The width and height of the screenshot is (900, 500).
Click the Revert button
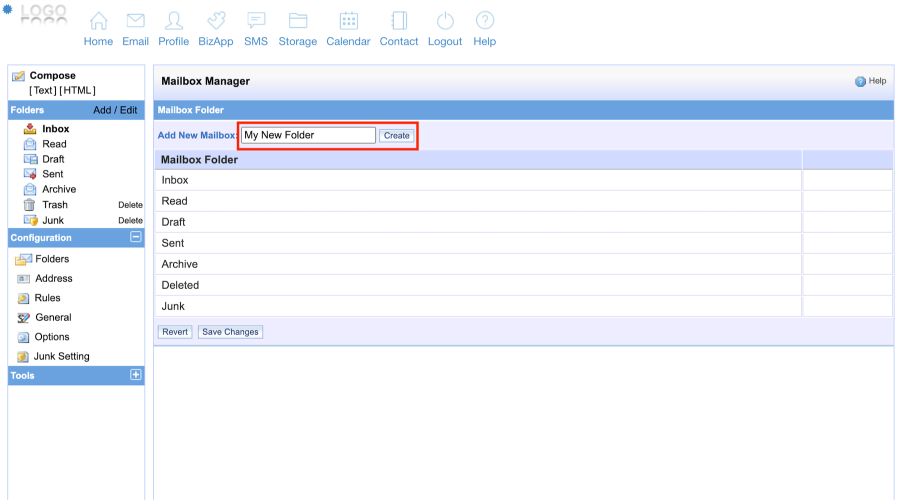tap(175, 332)
